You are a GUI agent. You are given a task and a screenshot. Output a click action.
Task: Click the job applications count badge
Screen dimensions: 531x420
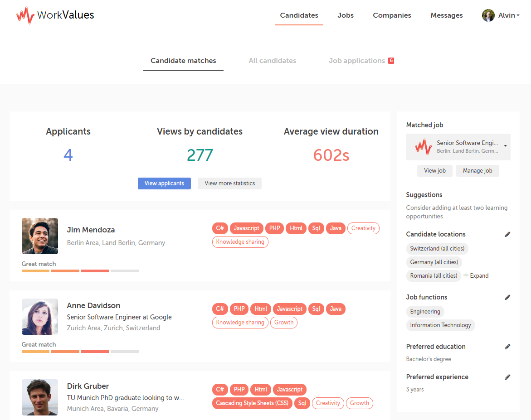tap(391, 61)
